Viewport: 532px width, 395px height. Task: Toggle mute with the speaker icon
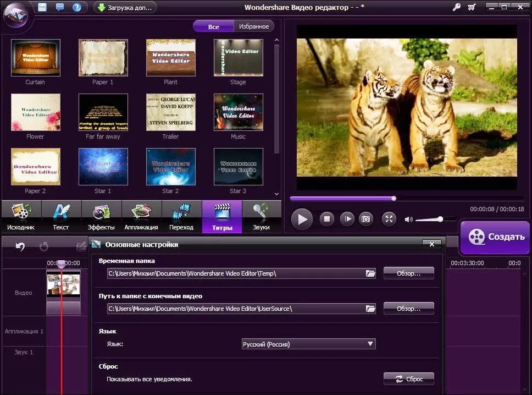[x=408, y=219]
